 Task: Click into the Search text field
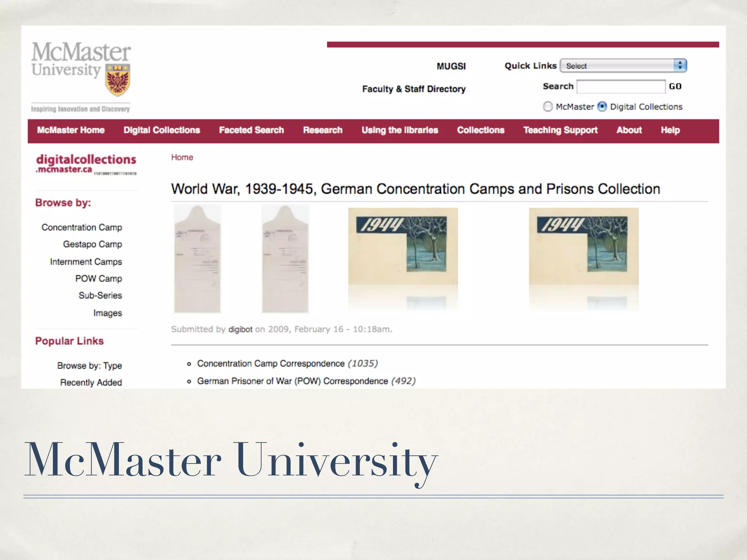pos(621,86)
